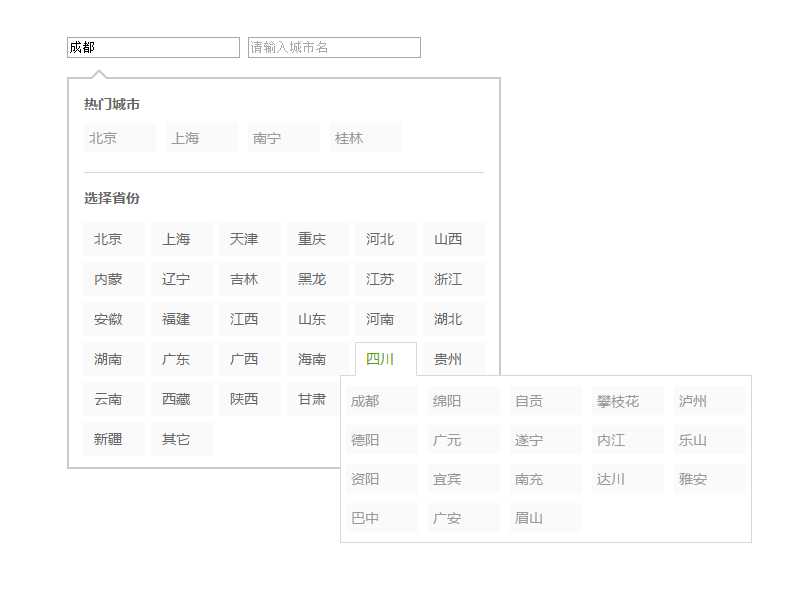Viewport: 802px width, 597px height.
Task: Select the 贵州 province
Action: click(x=454, y=359)
